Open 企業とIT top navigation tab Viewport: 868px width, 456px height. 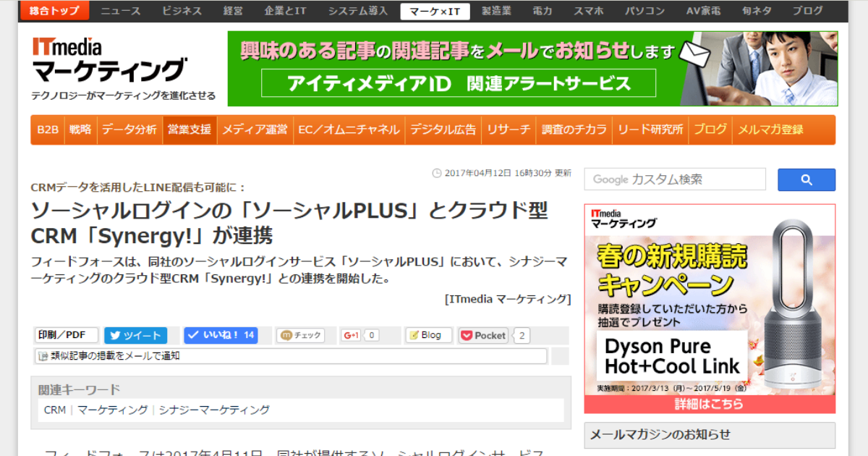click(285, 11)
